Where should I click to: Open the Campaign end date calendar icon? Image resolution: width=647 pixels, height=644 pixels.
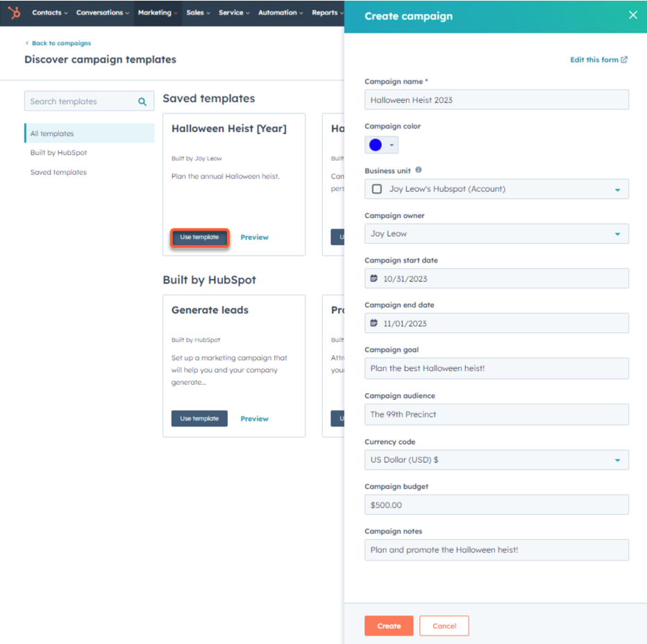pyautogui.click(x=374, y=322)
